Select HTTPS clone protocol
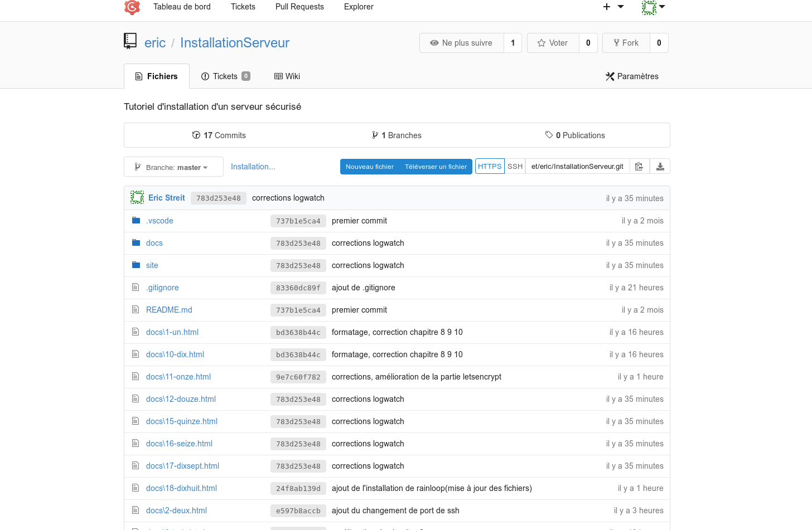 489,166
